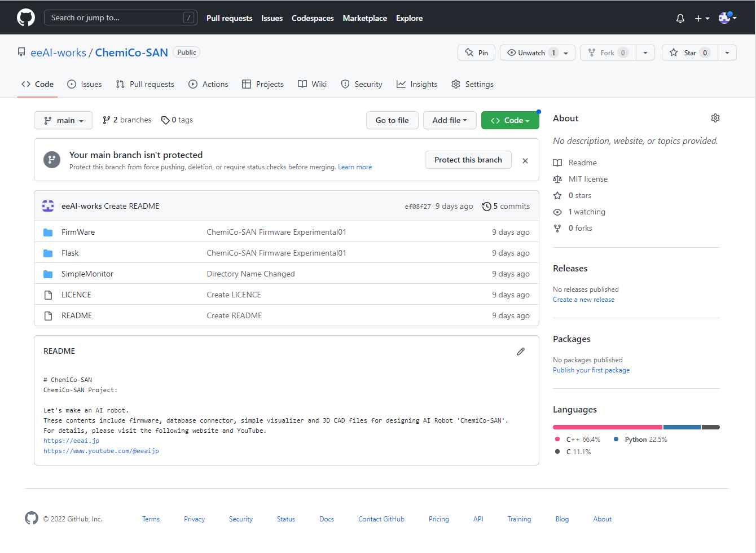
Task: Expand the Fork dropdown arrow
Action: coord(645,52)
